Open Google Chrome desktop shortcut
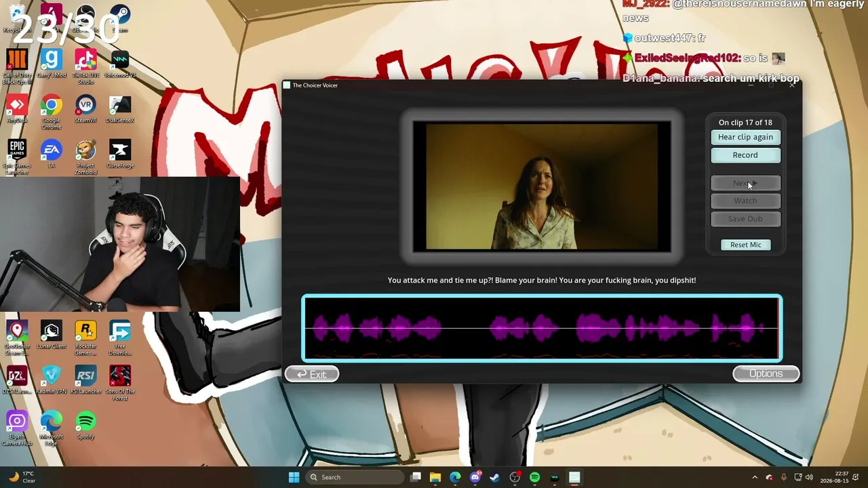The image size is (868, 488). point(51,112)
